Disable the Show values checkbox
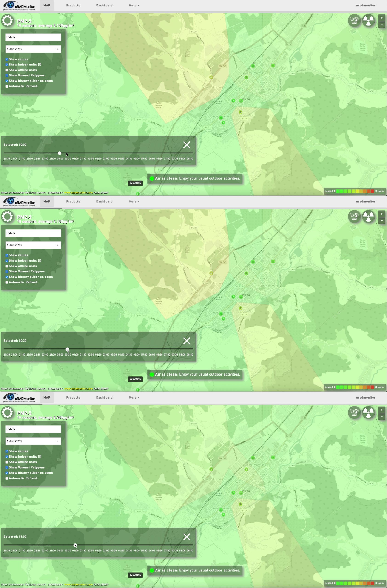387x588 pixels. [x=7, y=59]
